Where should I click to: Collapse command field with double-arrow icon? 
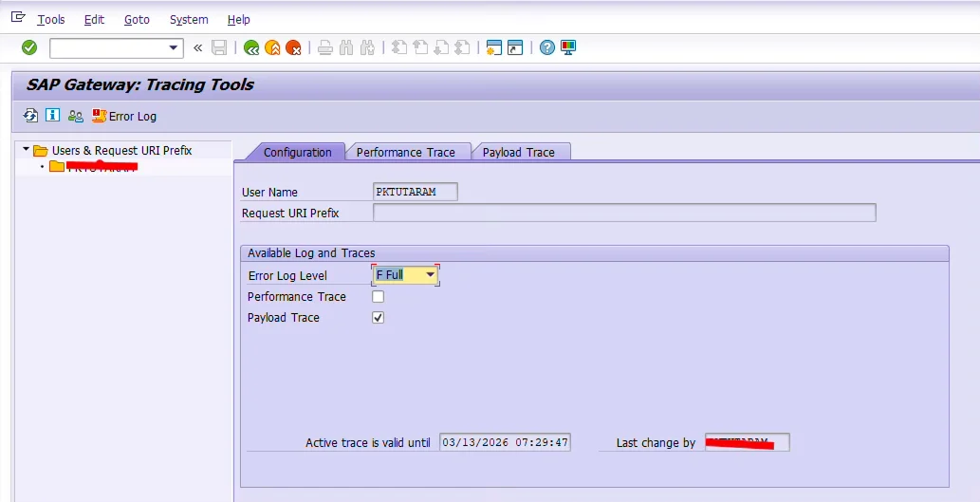[197, 48]
